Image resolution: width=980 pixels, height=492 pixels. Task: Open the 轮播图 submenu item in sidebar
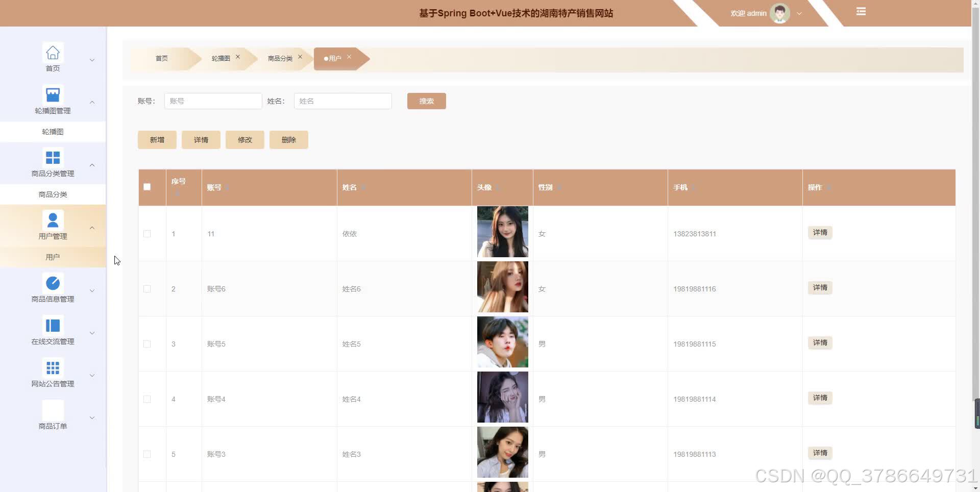pos(53,132)
